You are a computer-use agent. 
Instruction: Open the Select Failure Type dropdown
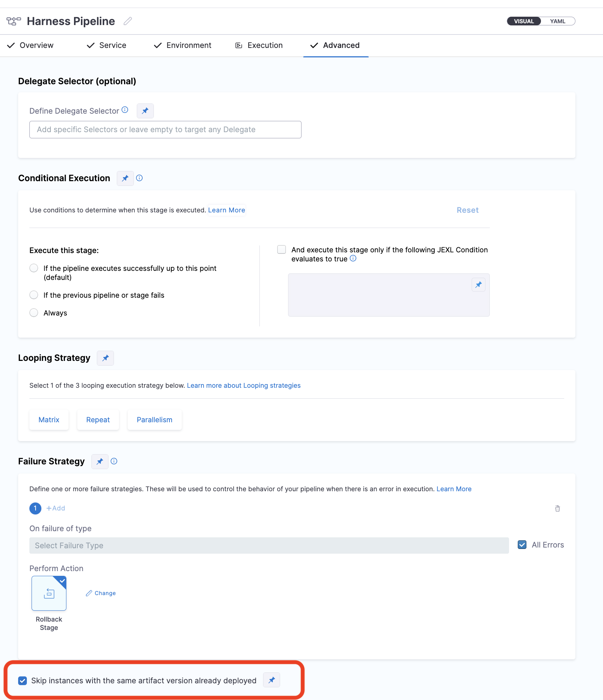coord(269,545)
